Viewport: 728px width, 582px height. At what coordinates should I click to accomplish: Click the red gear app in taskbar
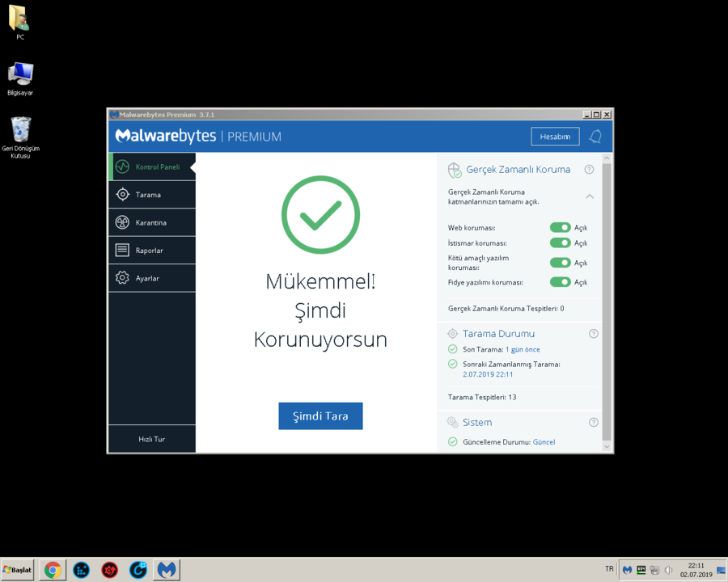109,569
